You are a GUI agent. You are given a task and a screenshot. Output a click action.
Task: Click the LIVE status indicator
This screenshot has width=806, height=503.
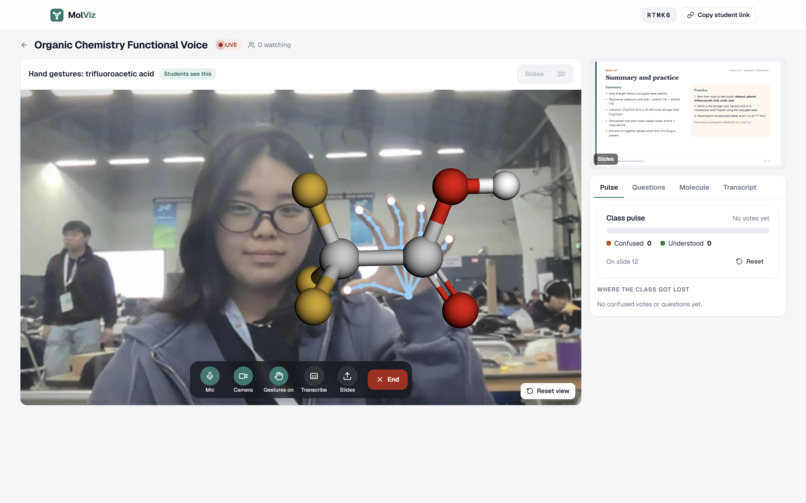tap(227, 45)
